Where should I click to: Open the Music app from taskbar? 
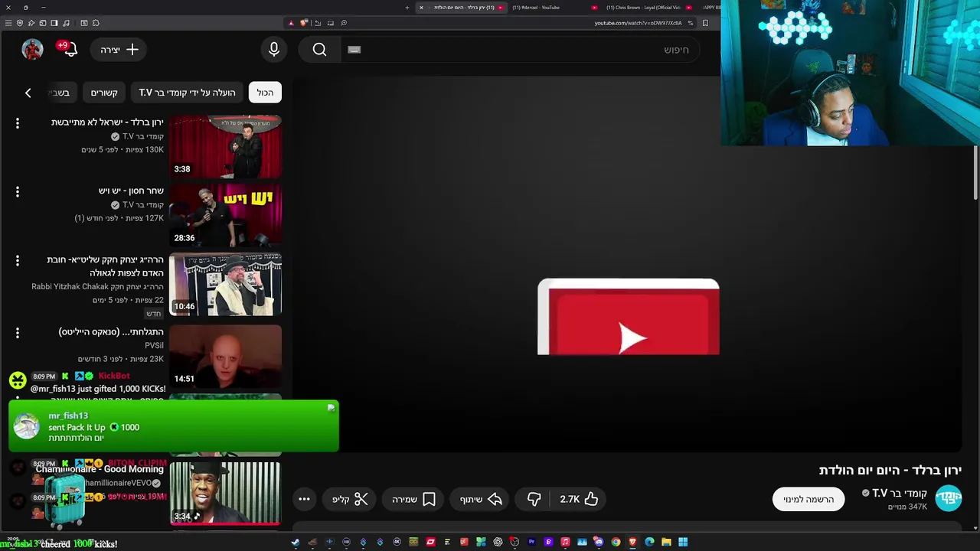point(565,542)
